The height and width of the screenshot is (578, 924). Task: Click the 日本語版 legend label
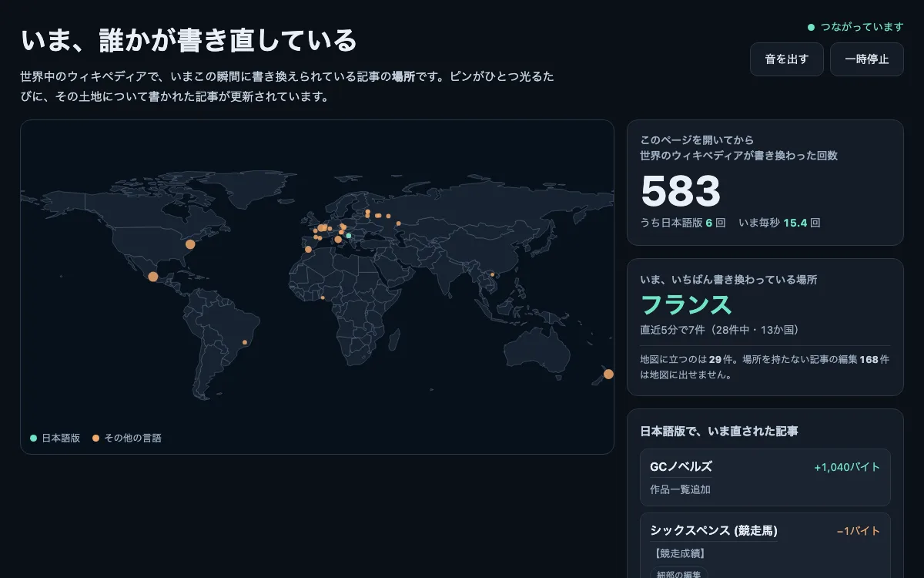61,438
